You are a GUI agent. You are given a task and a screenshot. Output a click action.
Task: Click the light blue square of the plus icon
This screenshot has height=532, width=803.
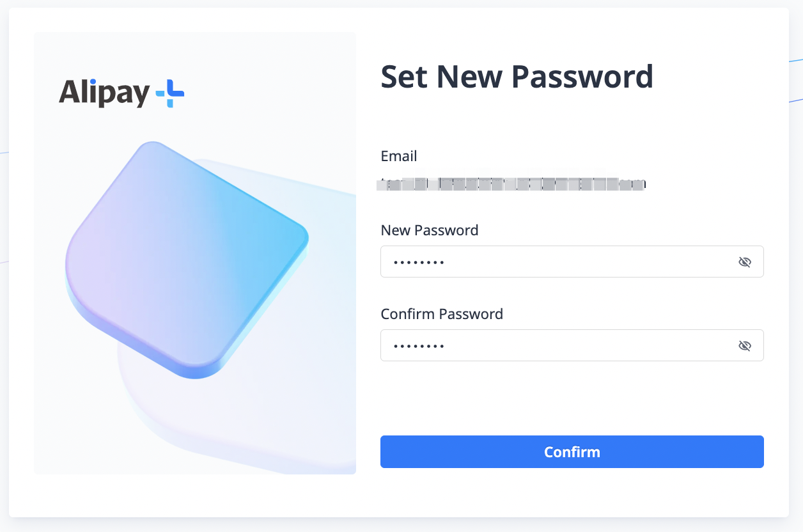tap(160, 94)
